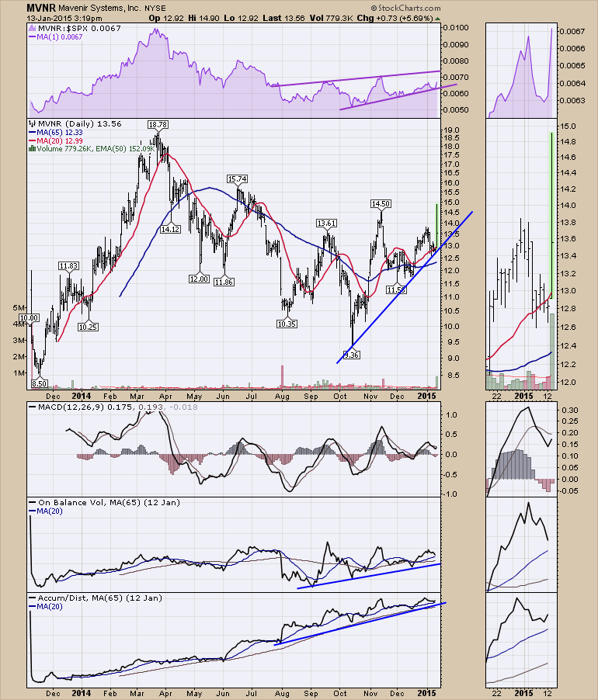Click the 18.78 peak price label
This screenshot has width=598, height=700.
[158, 124]
